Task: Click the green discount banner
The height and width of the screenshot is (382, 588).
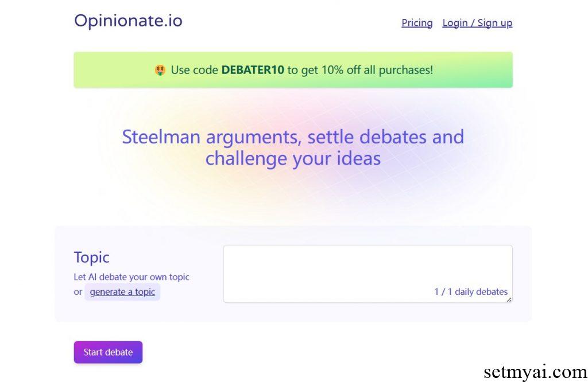Action: (x=293, y=70)
